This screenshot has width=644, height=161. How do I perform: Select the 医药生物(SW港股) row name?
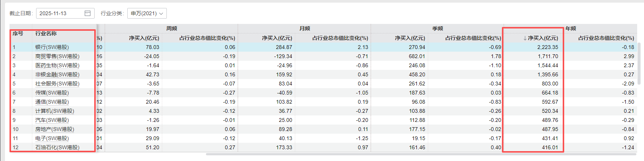click(57, 65)
